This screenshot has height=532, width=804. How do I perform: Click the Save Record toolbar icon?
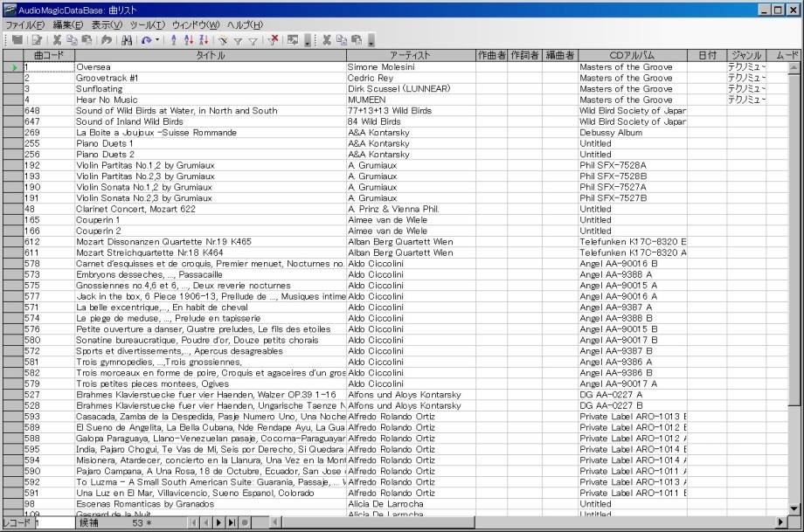pos(17,40)
